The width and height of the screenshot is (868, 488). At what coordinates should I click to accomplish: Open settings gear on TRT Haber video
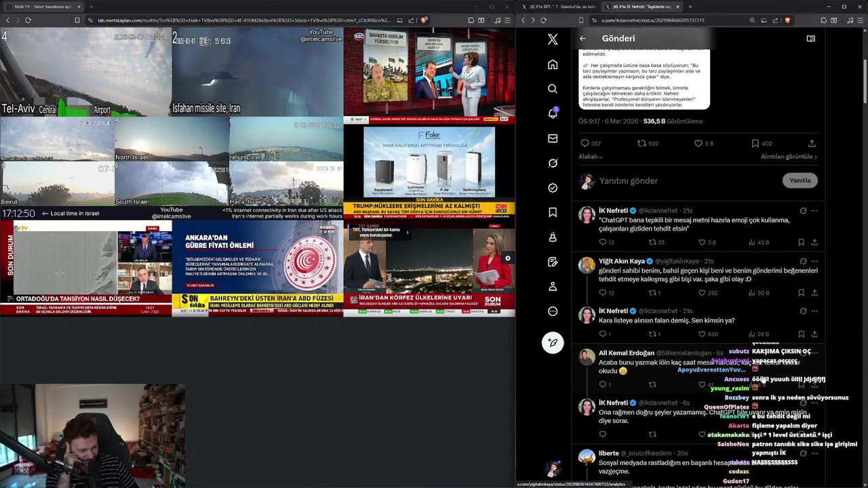[x=507, y=258]
